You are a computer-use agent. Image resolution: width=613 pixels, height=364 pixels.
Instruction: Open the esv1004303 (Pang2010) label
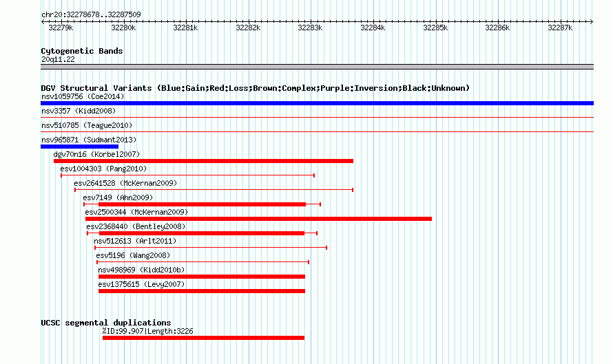coord(103,169)
